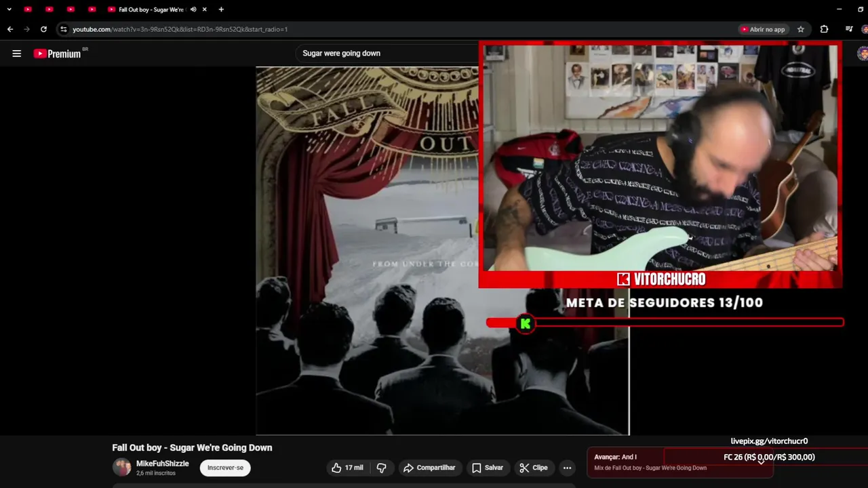Click the search box with 'Sugar were going down'

click(387, 53)
